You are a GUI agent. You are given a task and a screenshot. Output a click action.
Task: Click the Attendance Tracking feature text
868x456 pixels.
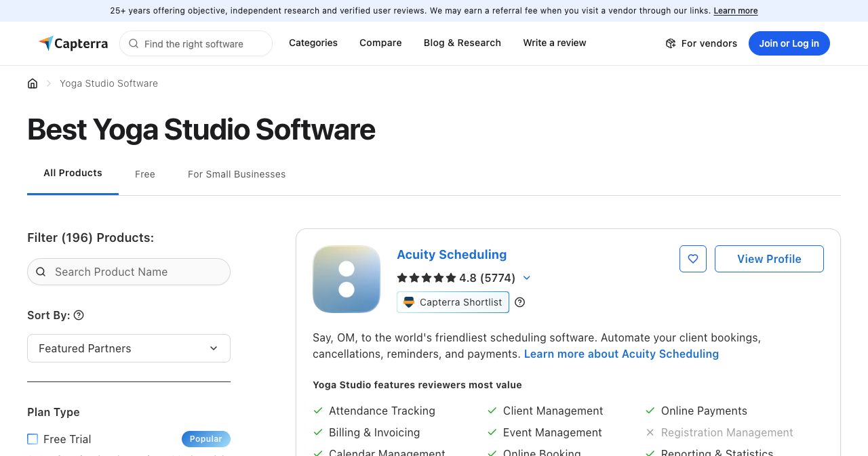382,411
